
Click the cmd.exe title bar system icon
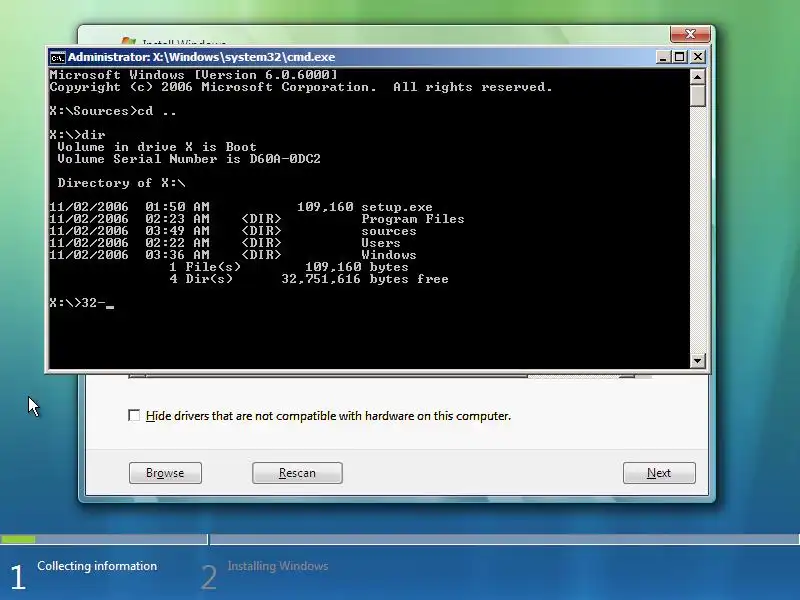click(57, 57)
